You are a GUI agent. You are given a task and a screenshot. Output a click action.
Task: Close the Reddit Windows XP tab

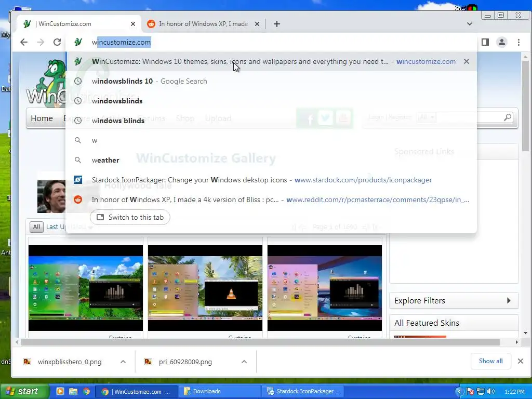click(x=257, y=24)
